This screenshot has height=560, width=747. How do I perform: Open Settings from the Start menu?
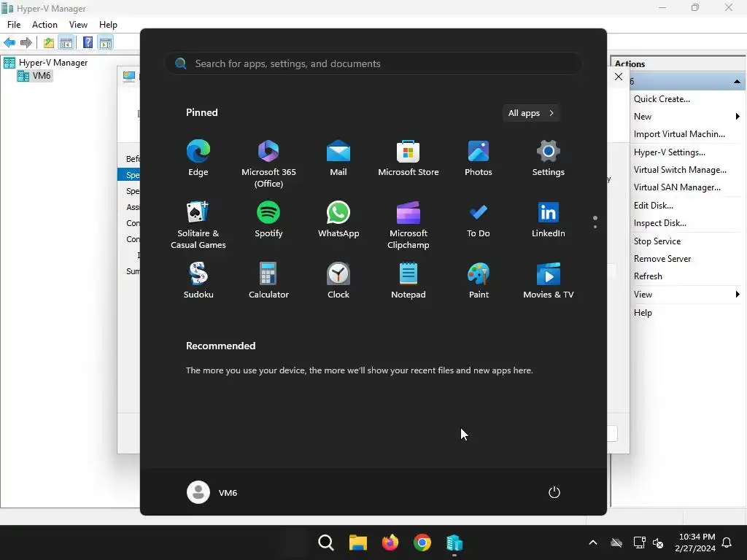pos(549,158)
